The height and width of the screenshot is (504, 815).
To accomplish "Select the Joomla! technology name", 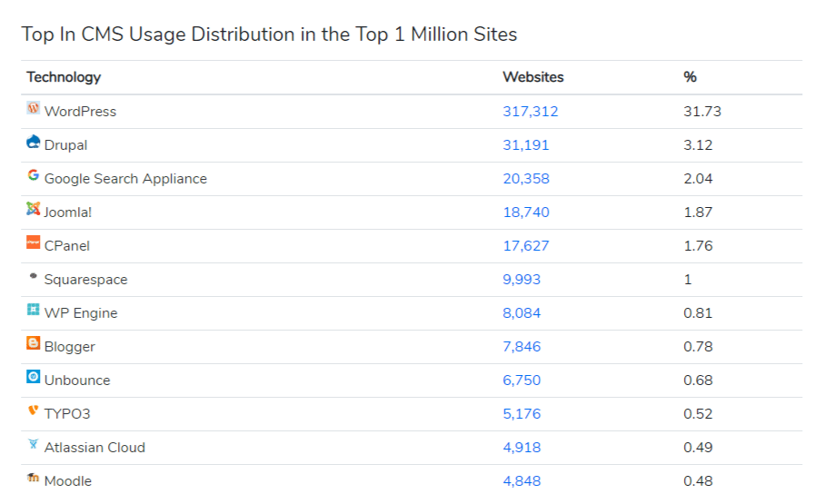I will point(67,212).
